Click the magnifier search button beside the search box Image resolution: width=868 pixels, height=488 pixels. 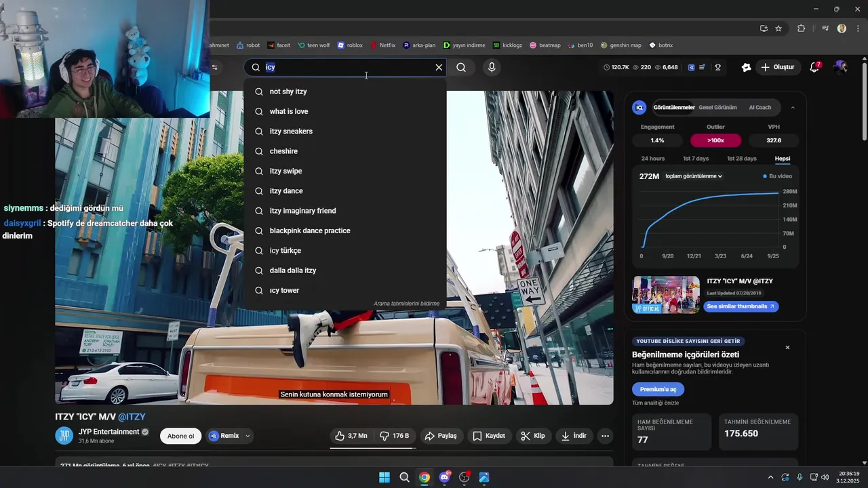(461, 67)
